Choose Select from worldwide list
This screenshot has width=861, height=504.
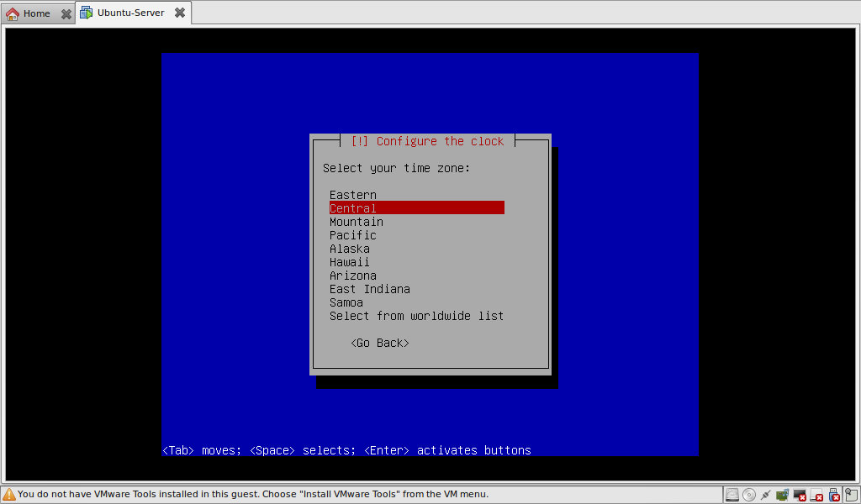coord(417,316)
